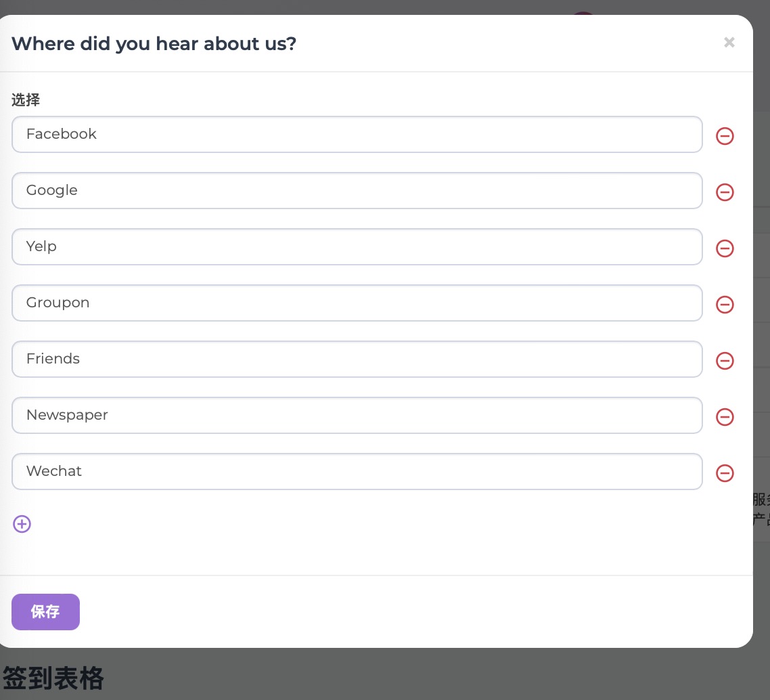Remove the Facebook option
Viewport: 770px width, 700px height.
click(x=725, y=136)
